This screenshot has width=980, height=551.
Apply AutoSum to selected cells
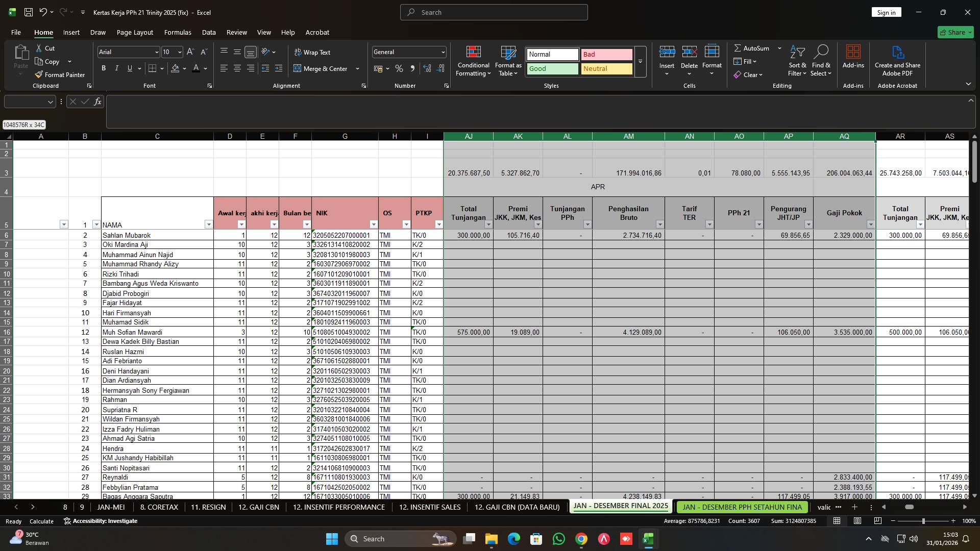click(x=753, y=48)
